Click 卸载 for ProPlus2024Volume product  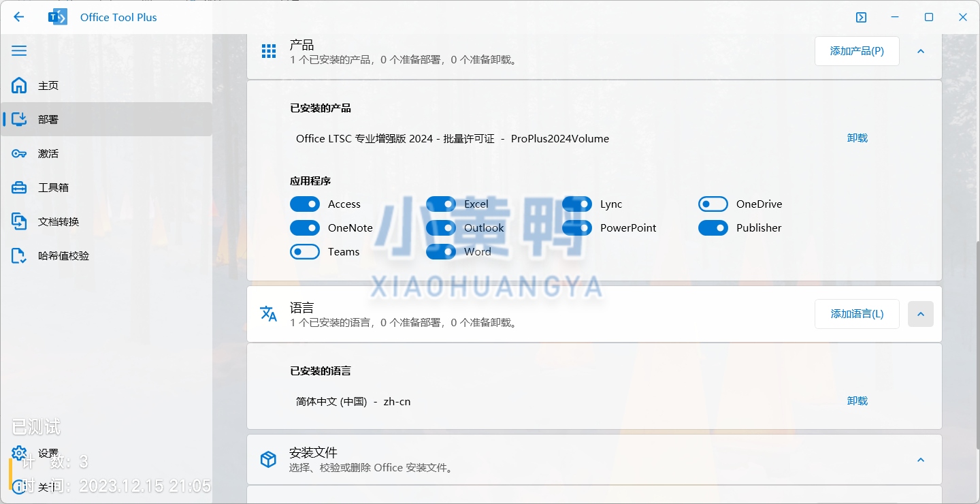click(857, 138)
